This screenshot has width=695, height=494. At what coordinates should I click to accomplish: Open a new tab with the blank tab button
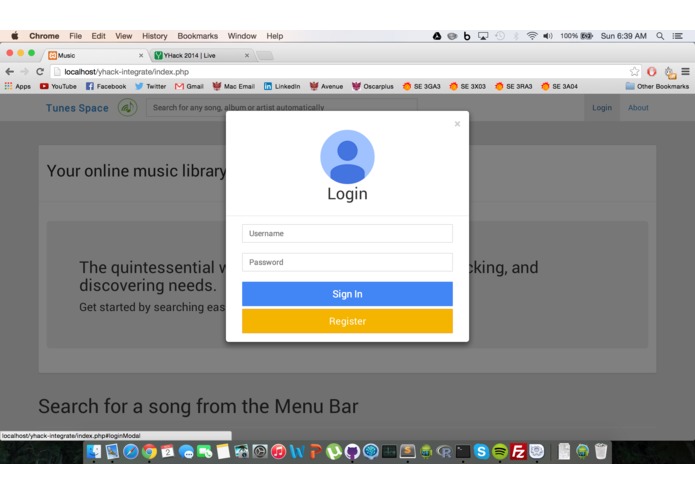[x=265, y=55]
